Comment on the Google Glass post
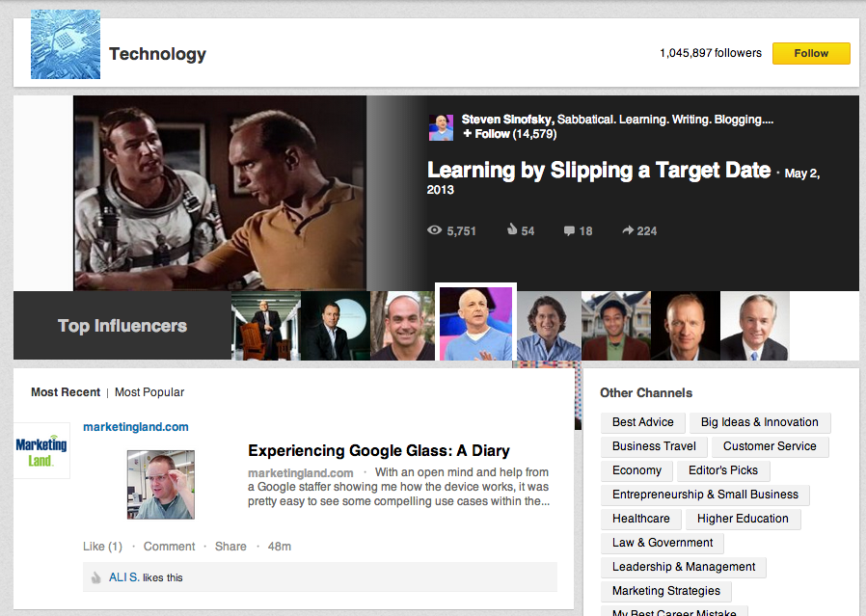The width and height of the screenshot is (866, 616). point(169,547)
